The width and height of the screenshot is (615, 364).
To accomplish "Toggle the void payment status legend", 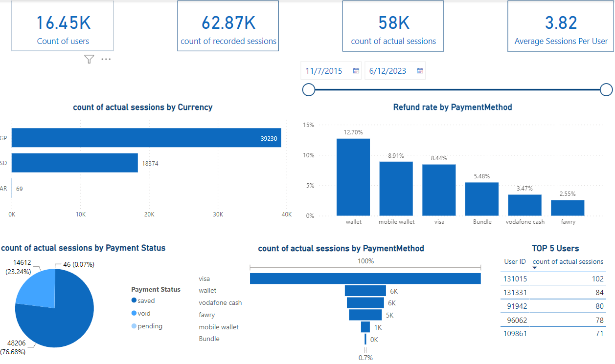I will point(144,313).
